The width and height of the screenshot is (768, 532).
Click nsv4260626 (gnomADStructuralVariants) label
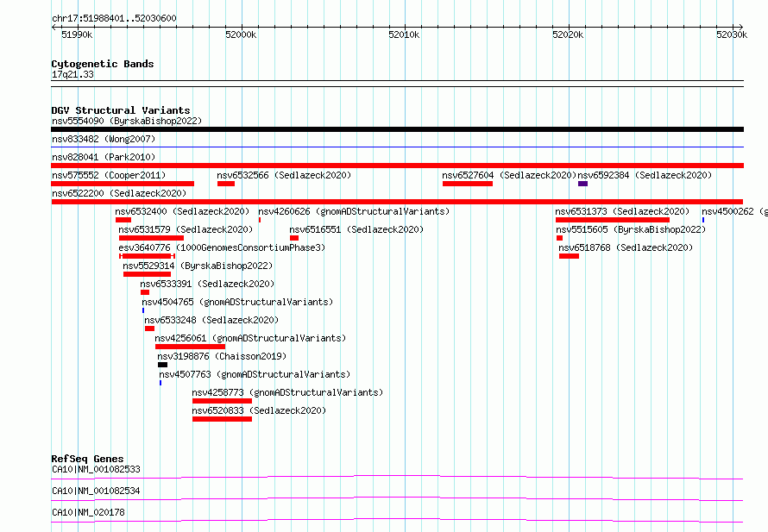pos(354,211)
